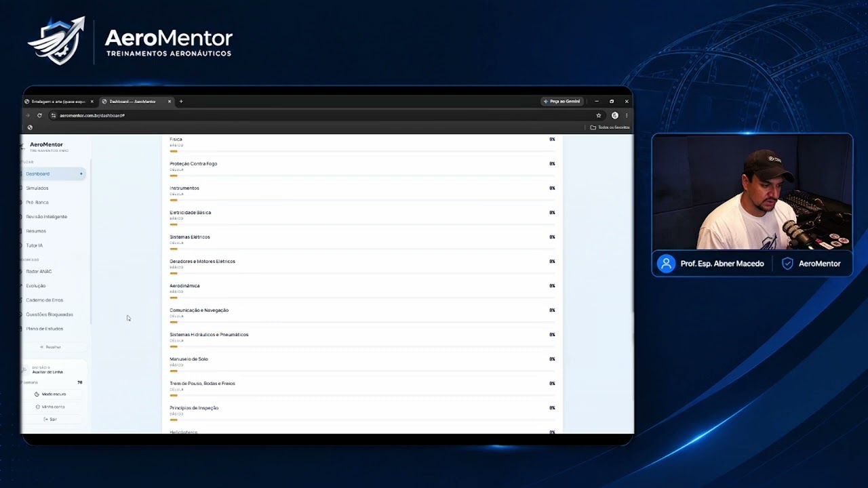Open the Todos os favoritos folder
868x488 pixels.
(x=610, y=127)
